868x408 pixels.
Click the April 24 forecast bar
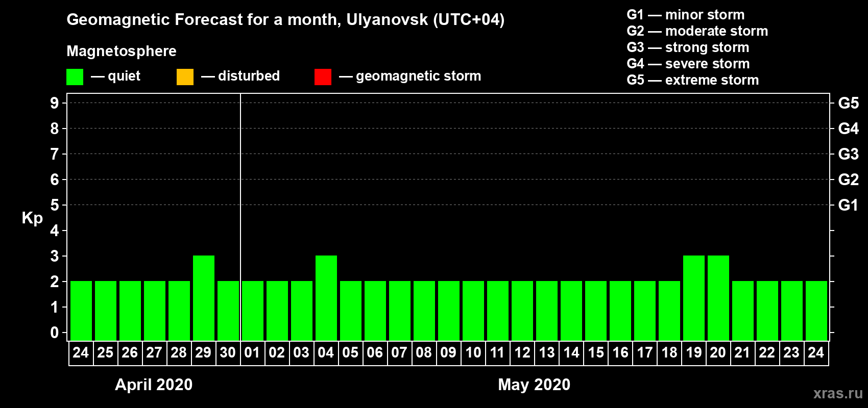(81, 311)
